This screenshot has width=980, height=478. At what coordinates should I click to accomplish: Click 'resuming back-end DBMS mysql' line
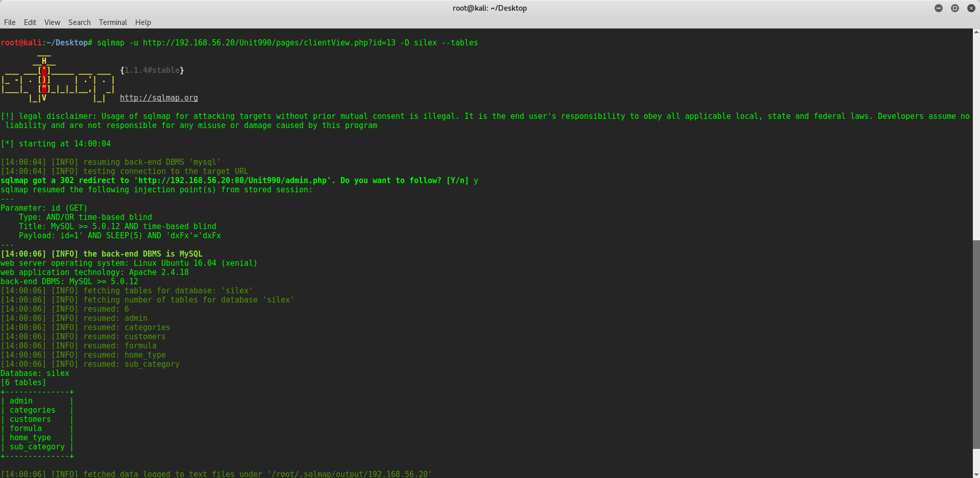[111, 162]
